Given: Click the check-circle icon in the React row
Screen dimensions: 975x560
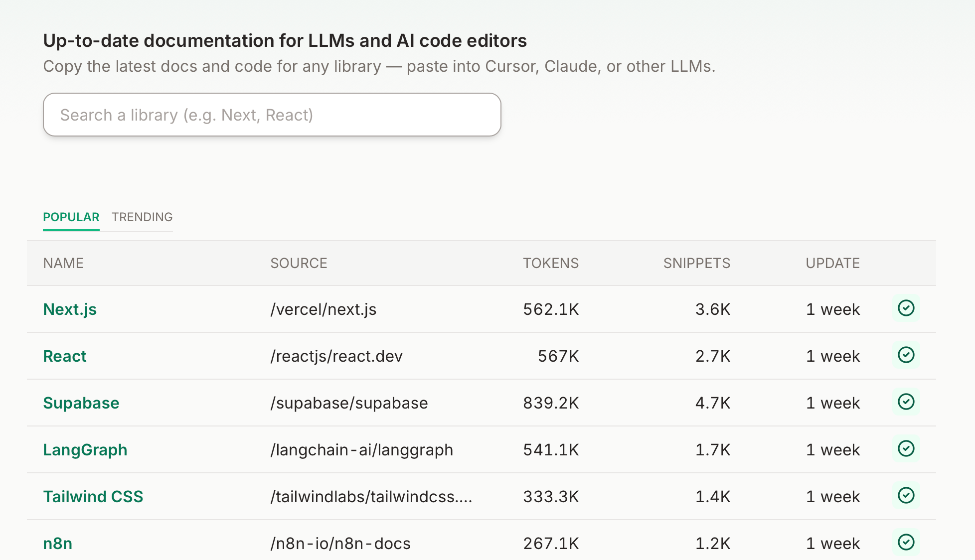Looking at the screenshot, I should (906, 355).
